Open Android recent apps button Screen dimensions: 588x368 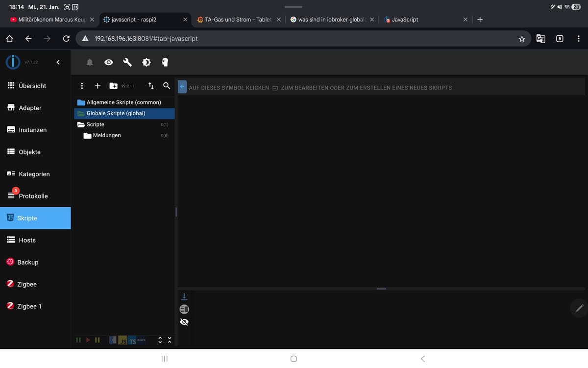(x=165, y=359)
